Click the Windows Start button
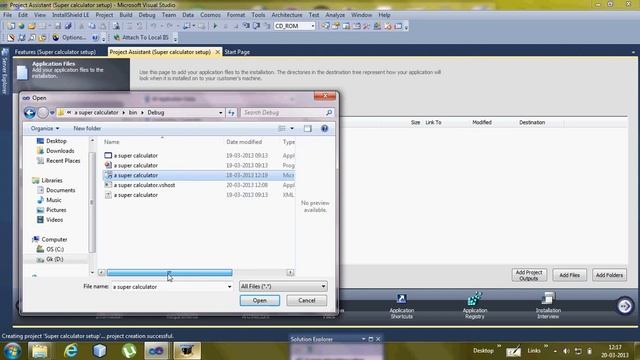This screenshot has height=360, width=640. coord(12,351)
